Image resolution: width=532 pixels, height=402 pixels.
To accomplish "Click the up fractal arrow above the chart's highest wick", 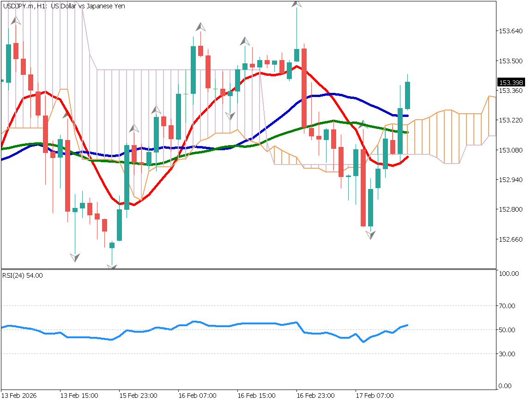I will [x=297, y=4].
